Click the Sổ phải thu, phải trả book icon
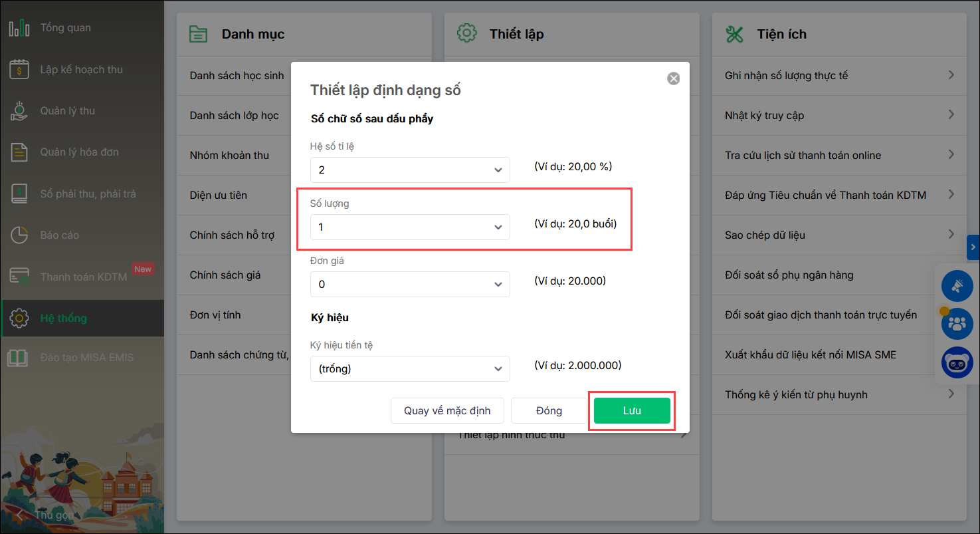980x534 pixels. click(19, 194)
